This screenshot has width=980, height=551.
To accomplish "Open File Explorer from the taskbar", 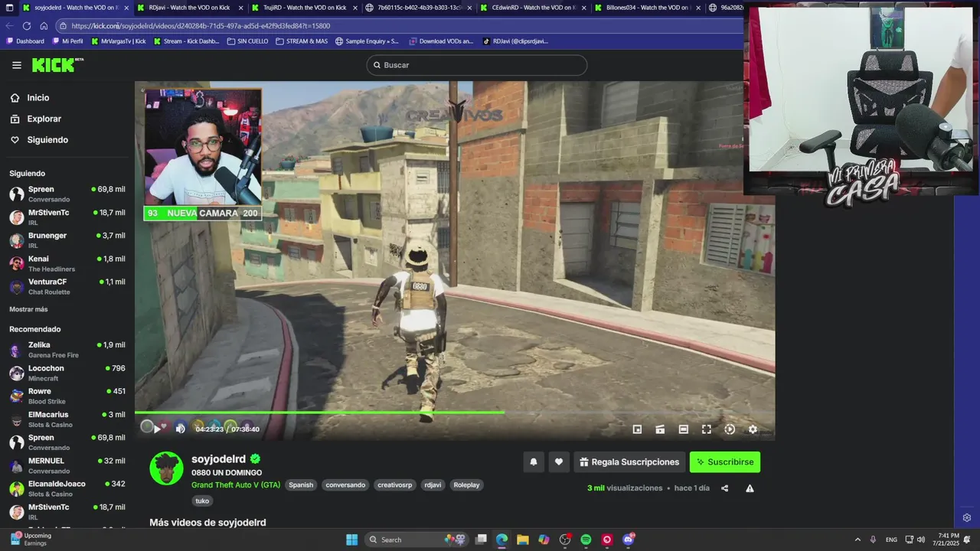I will pyautogui.click(x=522, y=540).
